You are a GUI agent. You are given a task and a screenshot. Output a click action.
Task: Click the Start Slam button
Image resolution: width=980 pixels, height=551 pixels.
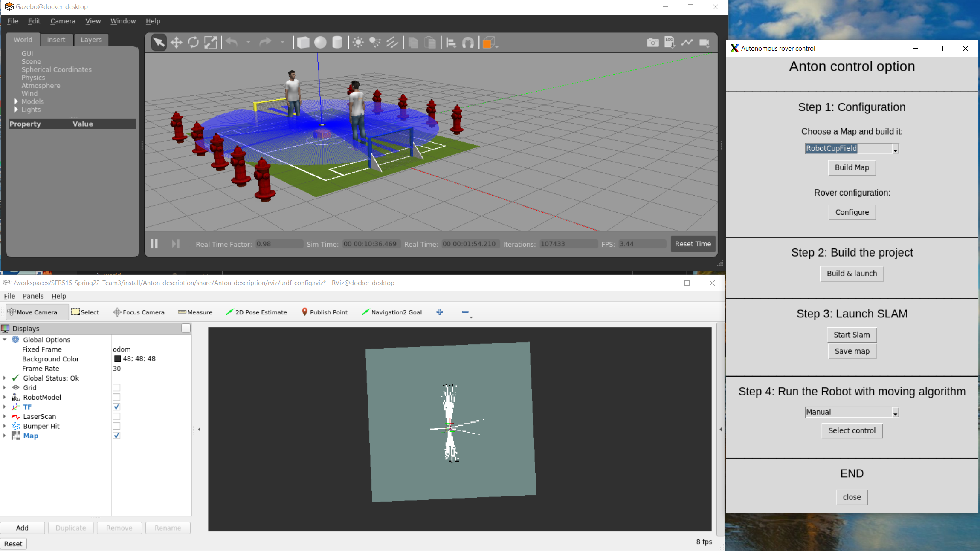(x=852, y=335)
